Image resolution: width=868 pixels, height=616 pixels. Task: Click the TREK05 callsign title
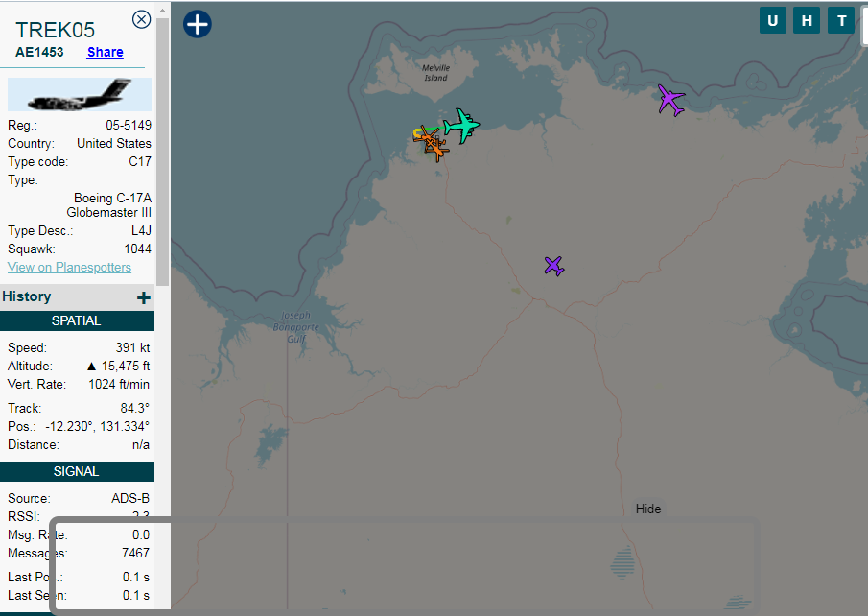56,30
